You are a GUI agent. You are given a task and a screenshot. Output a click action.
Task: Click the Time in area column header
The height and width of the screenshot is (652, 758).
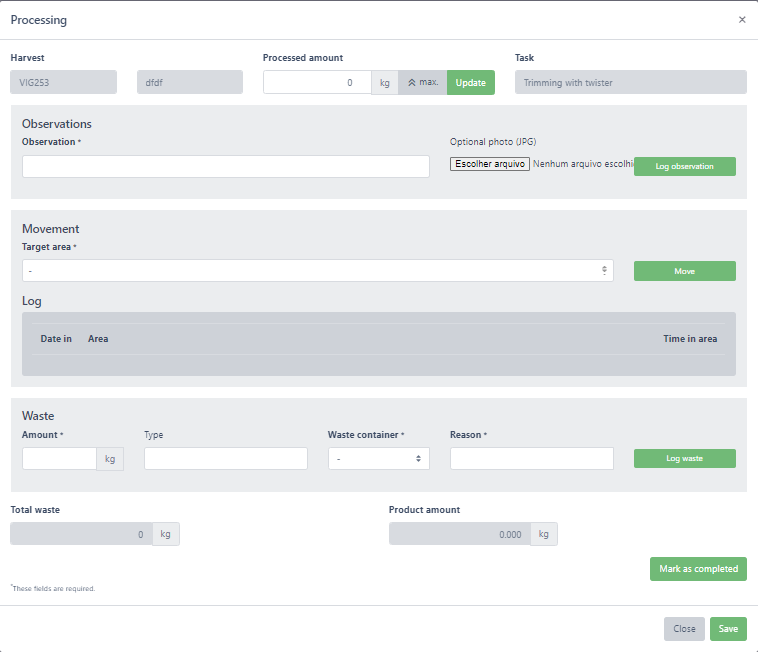(690, 339)
